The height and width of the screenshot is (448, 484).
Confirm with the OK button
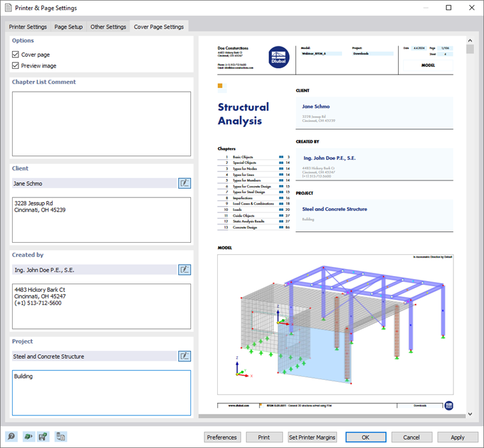tap(366, 437)
